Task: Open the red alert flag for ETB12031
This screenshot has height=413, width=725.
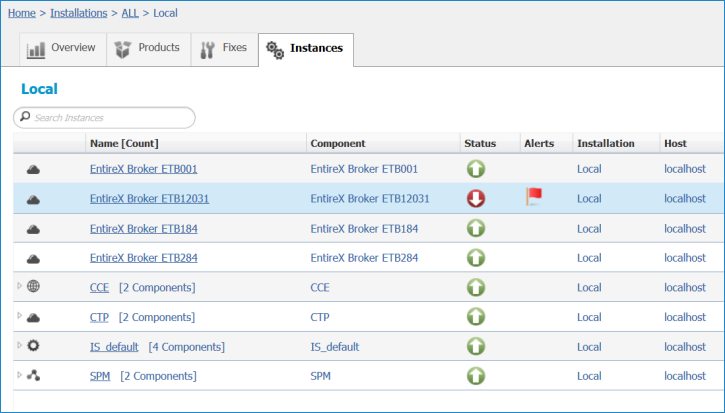Action: (534, 197)
